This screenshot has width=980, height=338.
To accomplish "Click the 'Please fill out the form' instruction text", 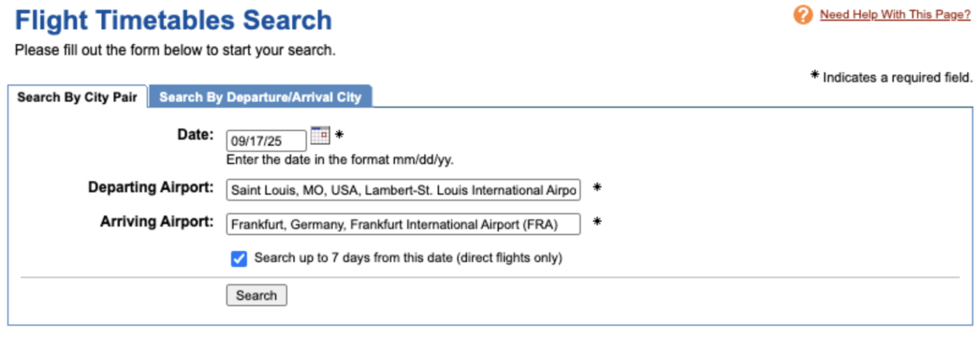I will tap(175, 50).
